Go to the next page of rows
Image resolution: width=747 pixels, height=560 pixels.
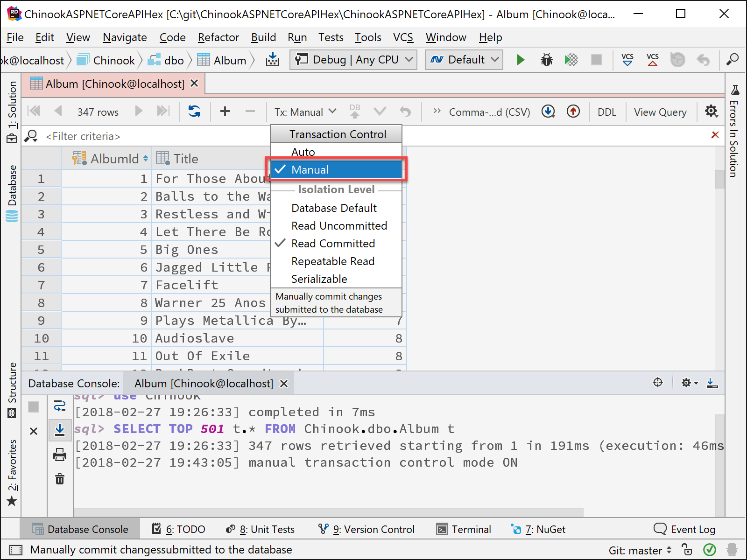(x=139, y=111)
